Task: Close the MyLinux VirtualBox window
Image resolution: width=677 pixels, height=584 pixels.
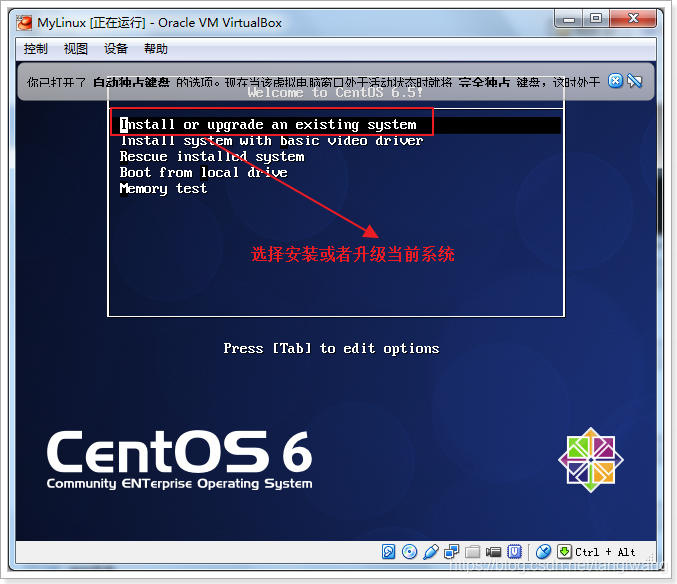Action: pyautogui.click(x=633, y=19)
